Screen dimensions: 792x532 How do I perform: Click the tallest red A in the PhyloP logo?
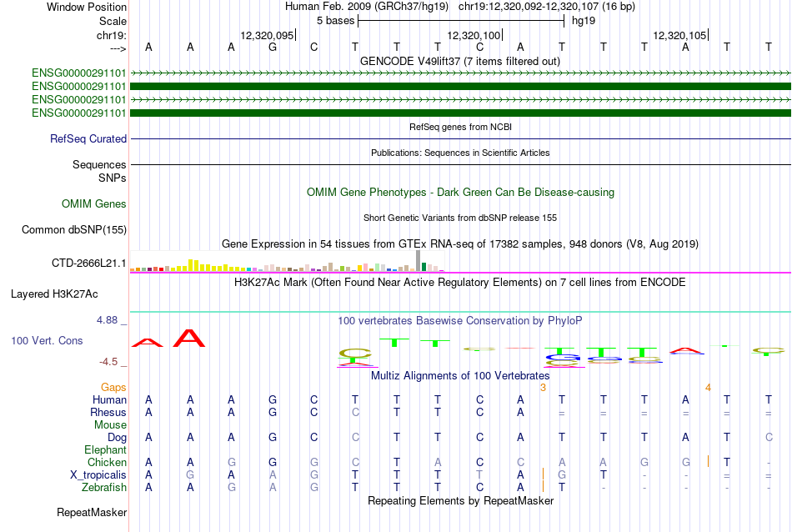tap(189, 338)
